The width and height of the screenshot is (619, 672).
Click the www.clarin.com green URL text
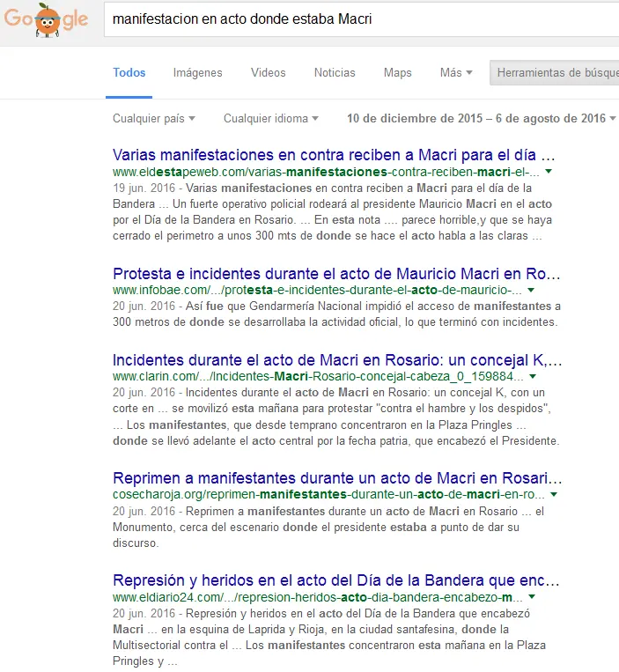click(318, 376)
